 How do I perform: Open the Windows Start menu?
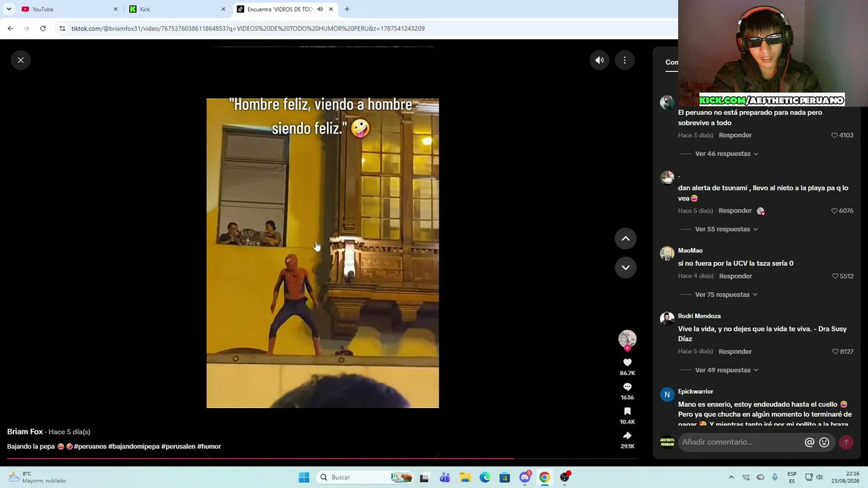pyautogui.click(x=304, y=478)
